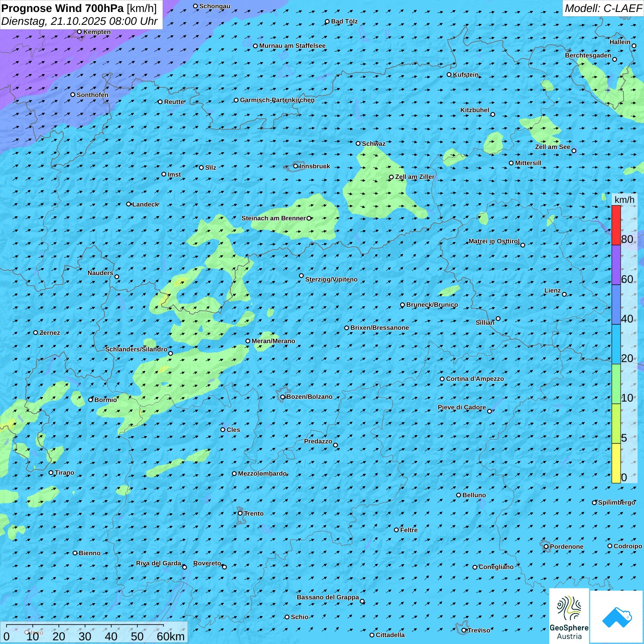This screenshot has width=644, height=644.
Task: Click the Tirano city label
Action: 64,472
